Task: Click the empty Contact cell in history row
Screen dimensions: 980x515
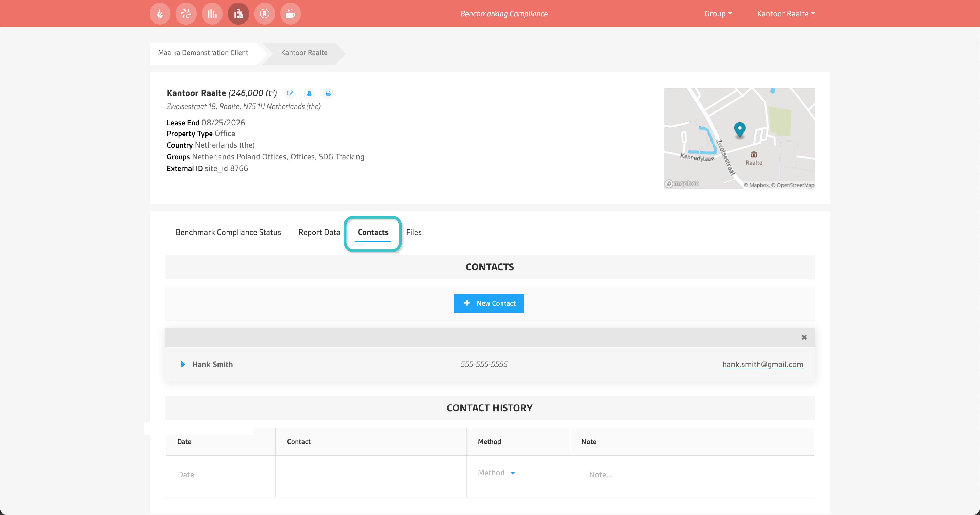Action: pyautogui.click(x=371, y=477)
